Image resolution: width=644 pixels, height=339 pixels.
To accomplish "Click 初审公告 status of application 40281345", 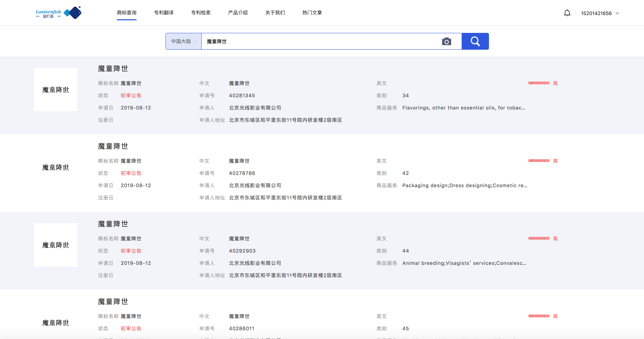I will pos(131,96).
